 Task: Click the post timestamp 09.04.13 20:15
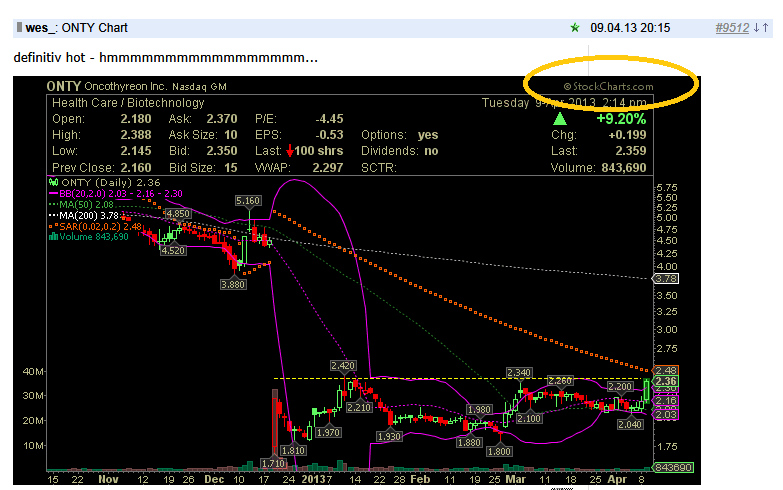(x=630, y=28)
